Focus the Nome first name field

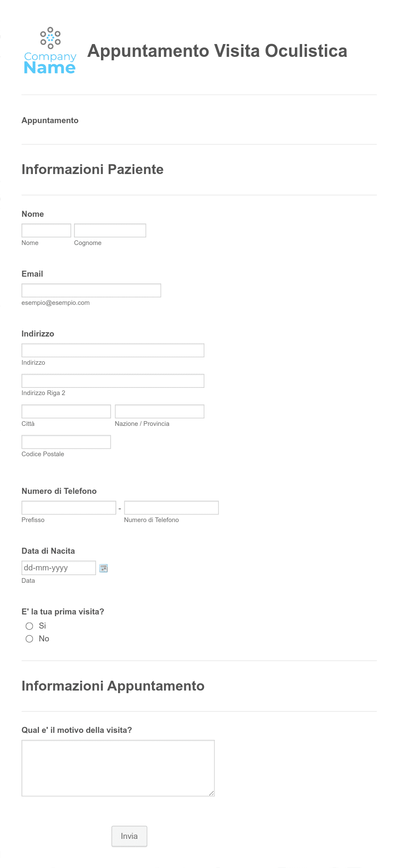coord(46,230)
